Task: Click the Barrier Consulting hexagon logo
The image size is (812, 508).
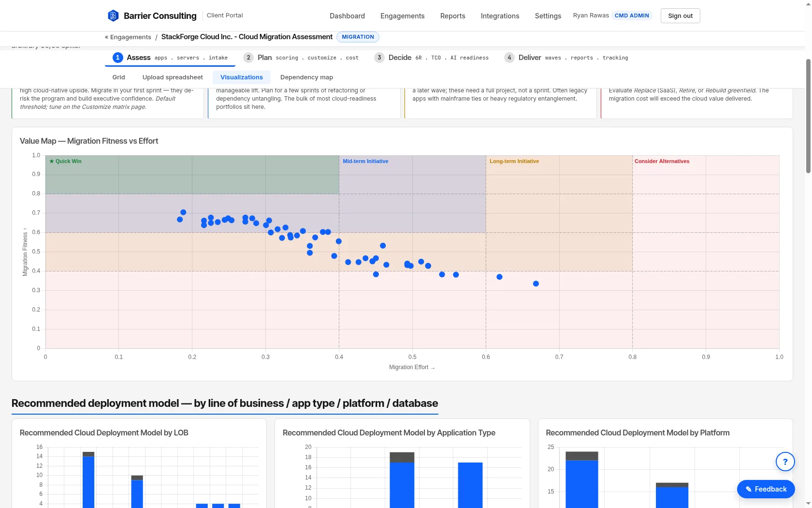Action: (x=113, y=15)
